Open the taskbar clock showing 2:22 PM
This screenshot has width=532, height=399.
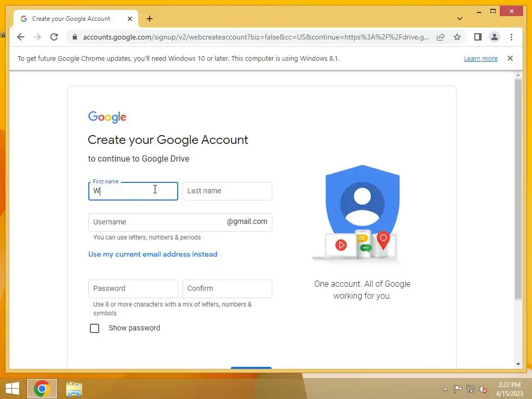coord(509,389)
